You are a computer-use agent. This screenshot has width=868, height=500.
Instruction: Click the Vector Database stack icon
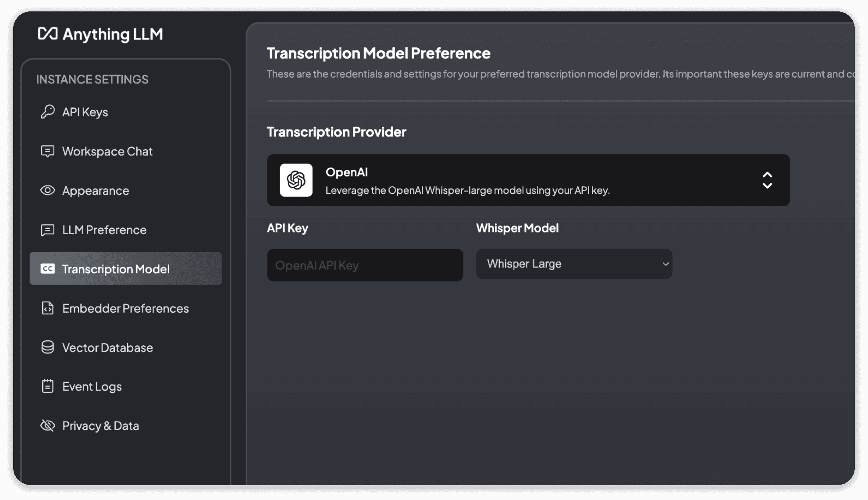pos(48,347)
